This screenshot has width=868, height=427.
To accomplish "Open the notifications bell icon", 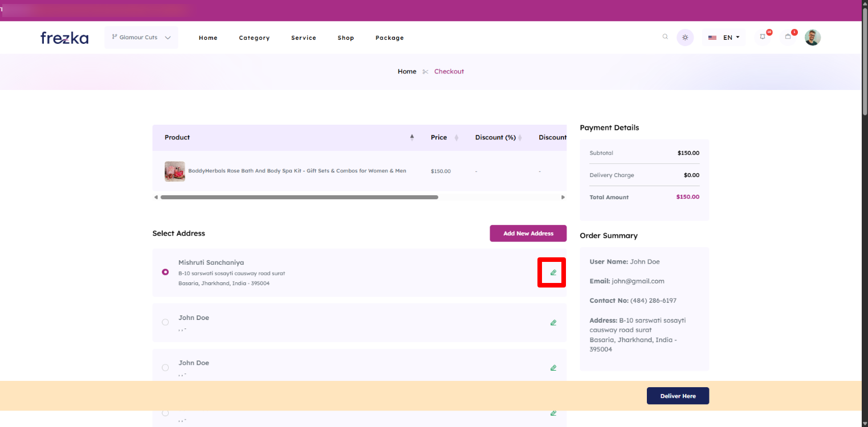I will (763, 37).
